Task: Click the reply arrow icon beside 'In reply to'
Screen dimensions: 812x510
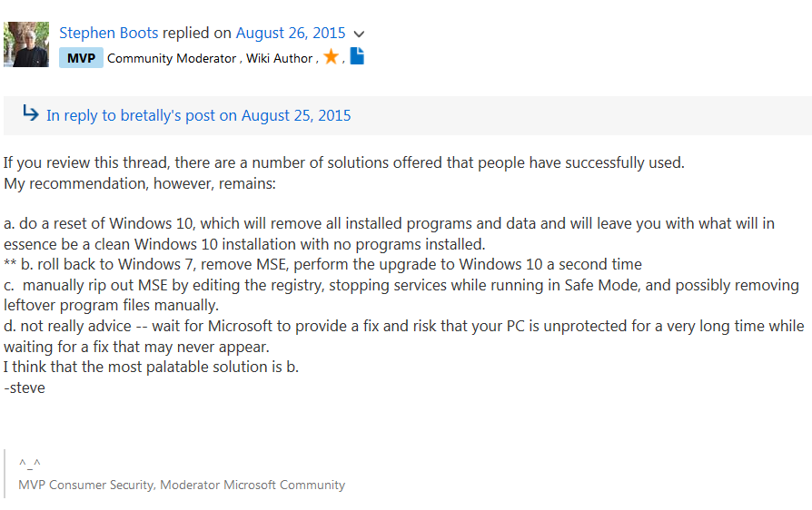Action: coord(31,114)
